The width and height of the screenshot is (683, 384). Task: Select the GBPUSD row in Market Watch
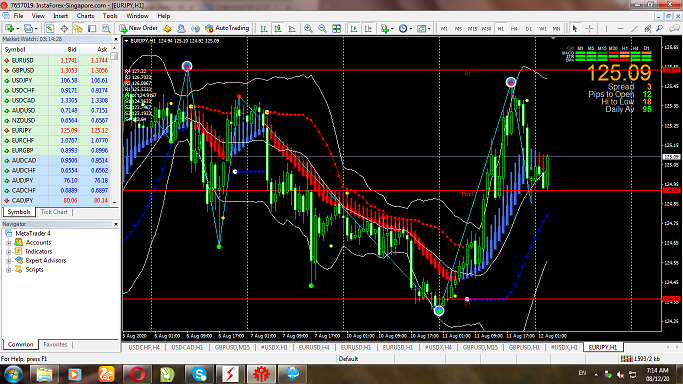click(56, 70)
